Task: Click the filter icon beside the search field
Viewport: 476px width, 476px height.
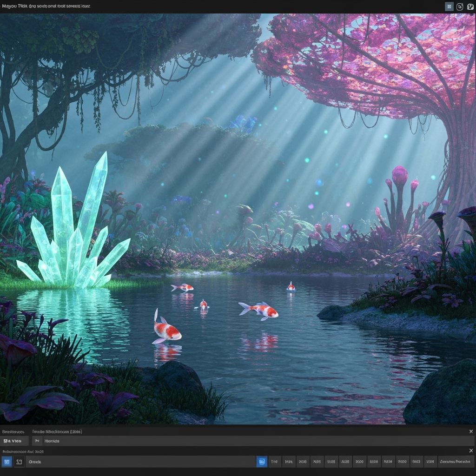Action: pos(37,441)
